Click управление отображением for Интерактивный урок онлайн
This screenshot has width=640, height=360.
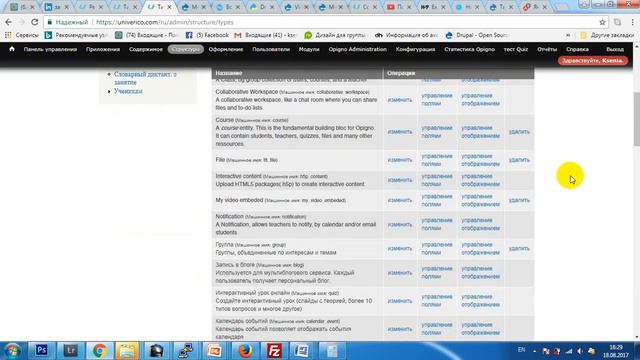coord(480,301)
